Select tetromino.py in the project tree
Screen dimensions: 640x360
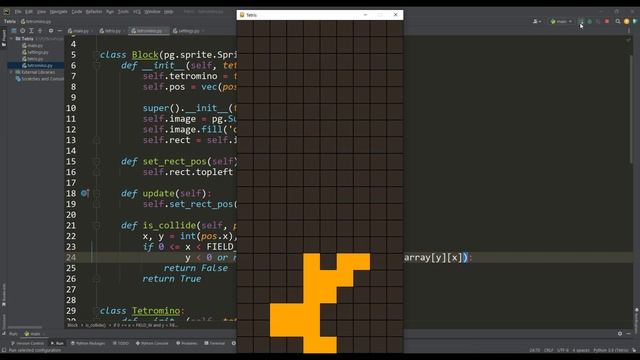click(x=38, y=65)
